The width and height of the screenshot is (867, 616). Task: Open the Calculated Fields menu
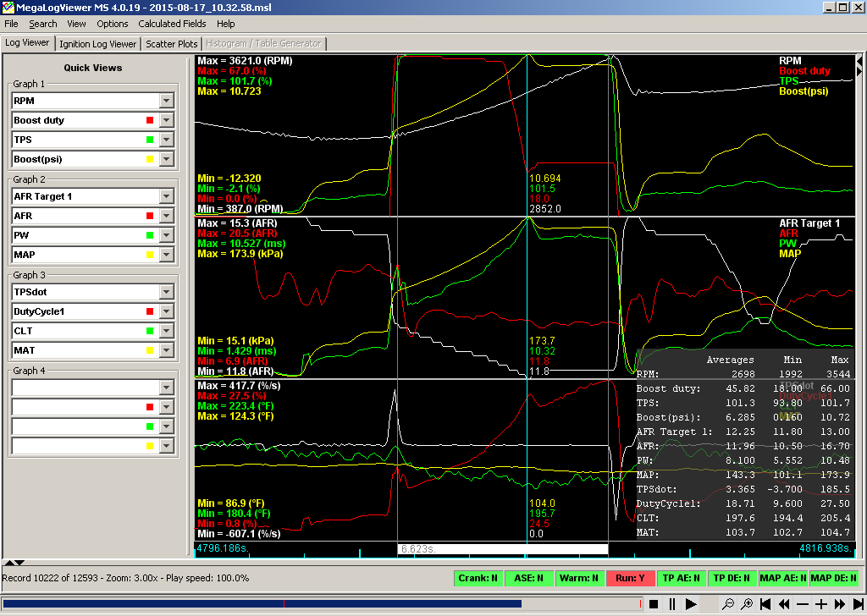coord(172,24)
